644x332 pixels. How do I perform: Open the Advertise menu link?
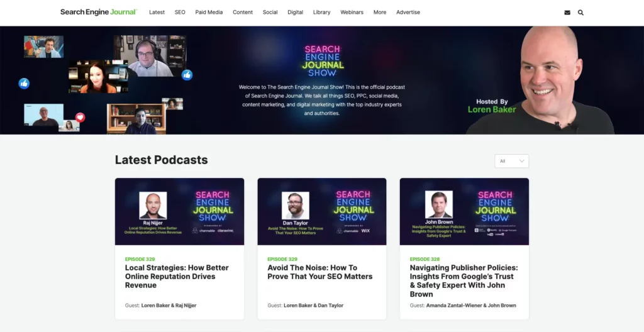(408, 13)
